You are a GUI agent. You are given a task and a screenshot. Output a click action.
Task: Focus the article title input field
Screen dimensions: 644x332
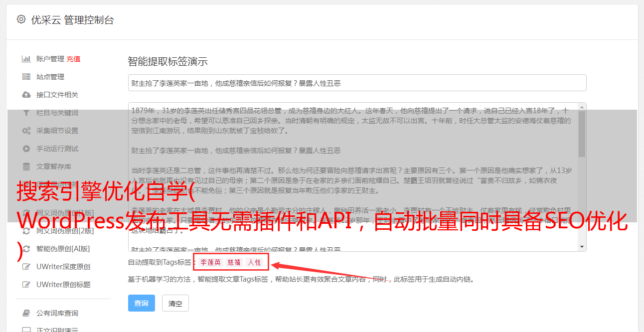(357, 83)
